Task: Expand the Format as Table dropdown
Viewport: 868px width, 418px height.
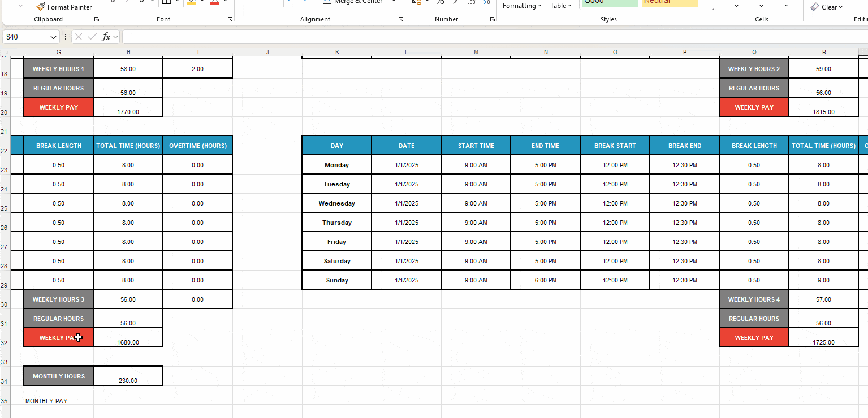Action: click(560, 6)
